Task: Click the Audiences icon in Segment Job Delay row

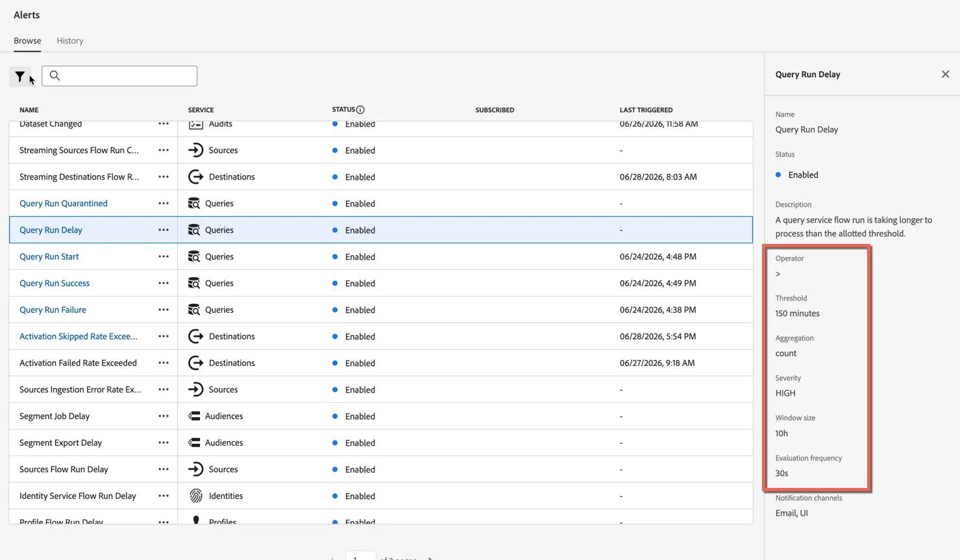Action: click(x=193, y=416)
